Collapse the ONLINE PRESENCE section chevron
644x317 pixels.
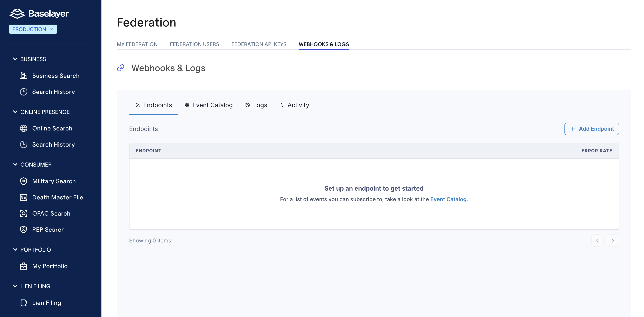tap(15, 112)
